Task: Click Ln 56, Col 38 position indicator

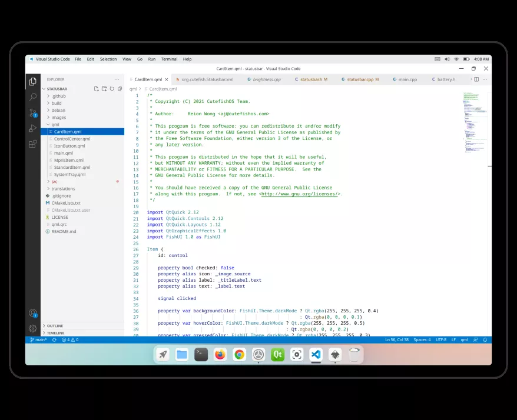Action: tap(397, 339)
